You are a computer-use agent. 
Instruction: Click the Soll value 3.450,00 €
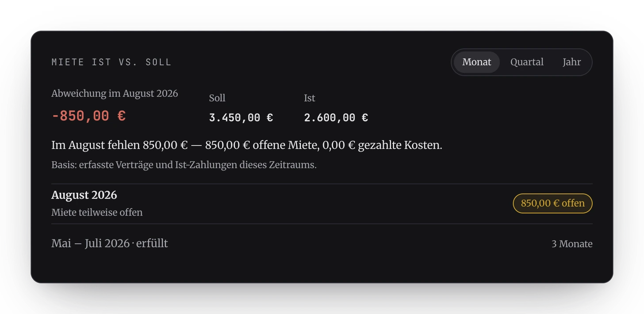coord(241,118)
